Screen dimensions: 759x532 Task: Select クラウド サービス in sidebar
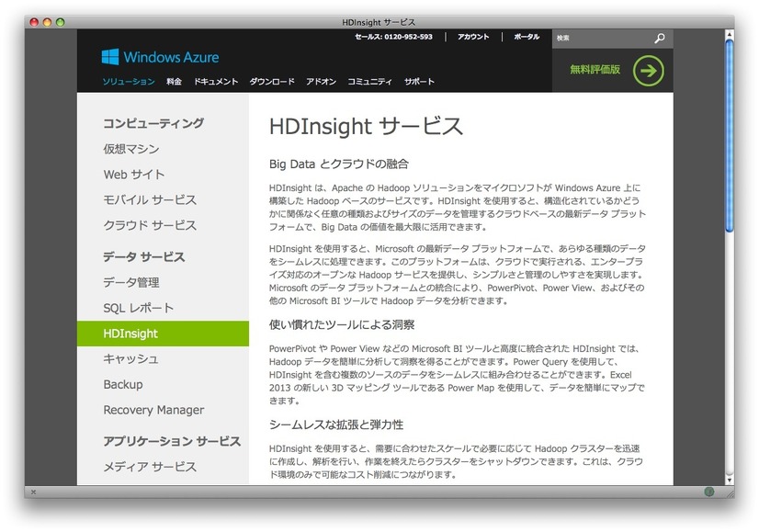(x=150, y=226)
